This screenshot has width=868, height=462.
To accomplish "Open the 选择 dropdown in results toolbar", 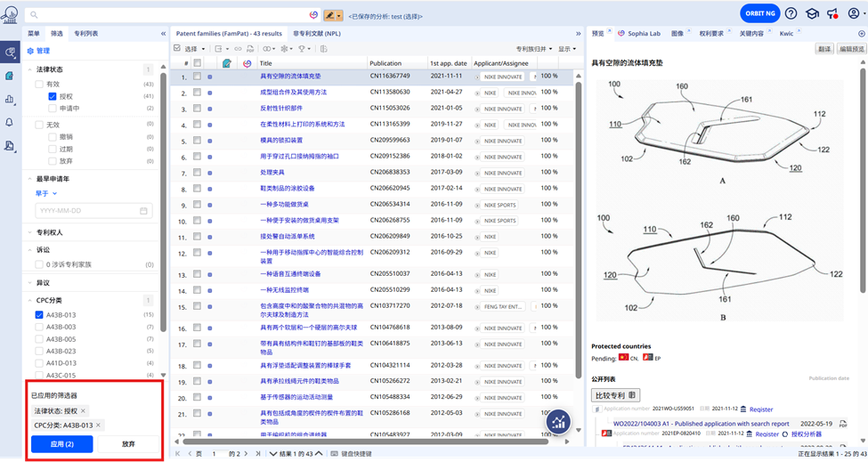I will [x=194, y=49].
